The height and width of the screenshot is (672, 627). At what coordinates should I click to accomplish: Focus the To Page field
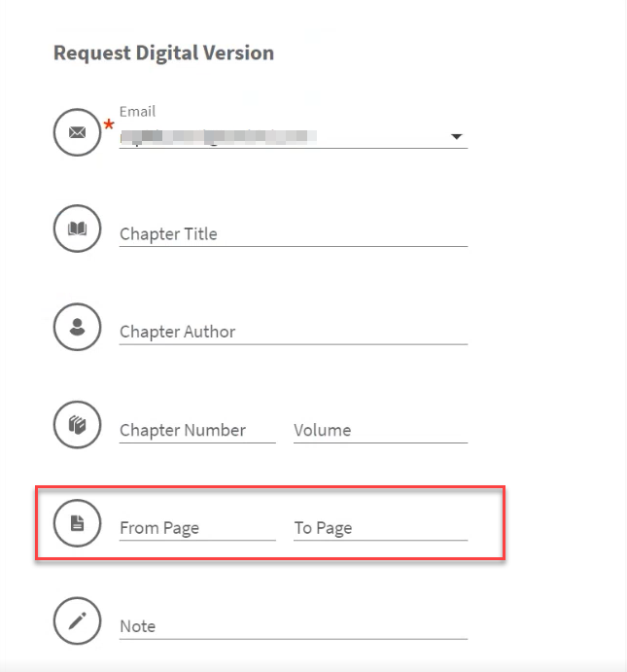[x=380, y=529]
